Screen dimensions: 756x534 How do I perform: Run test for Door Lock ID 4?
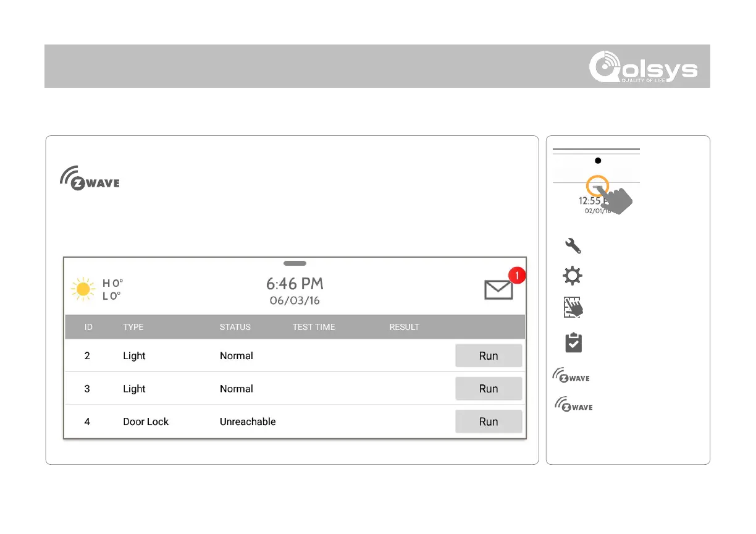pos(489,422)
